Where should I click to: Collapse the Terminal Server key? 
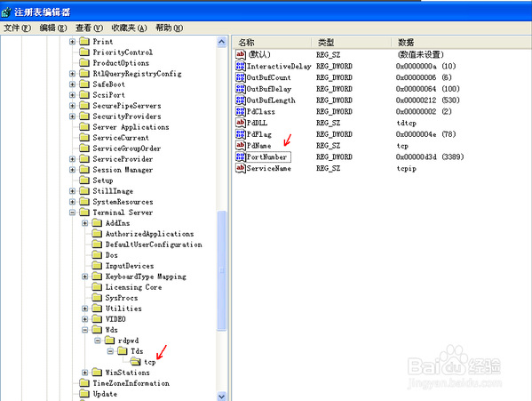72,213
